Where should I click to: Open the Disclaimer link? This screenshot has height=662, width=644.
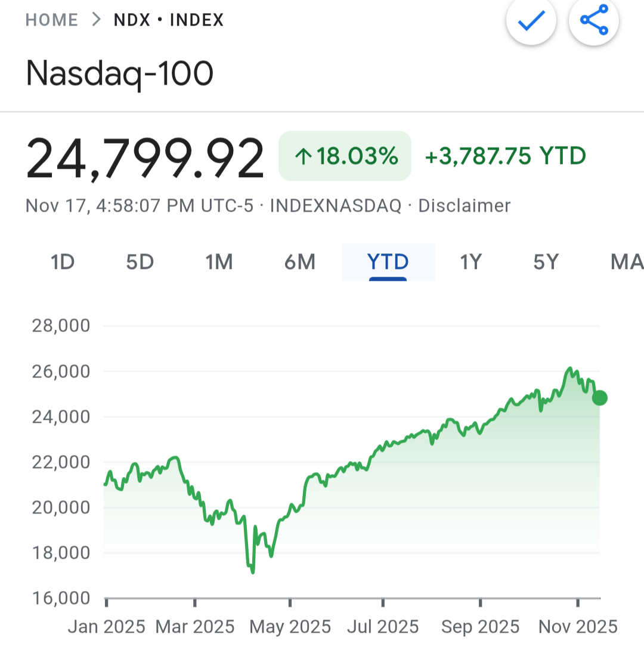[465, 206]
